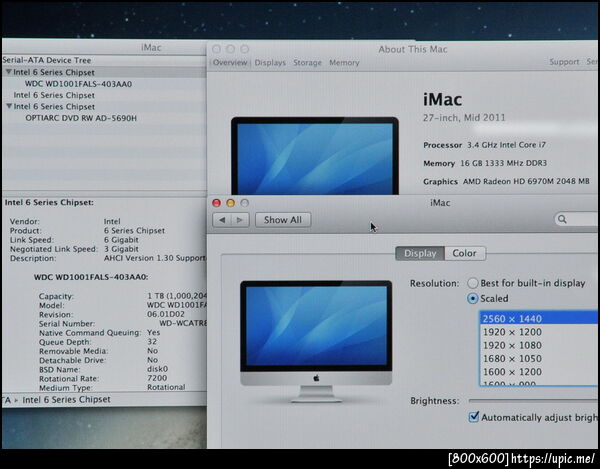
Task: Toggle Automatically adjust brightness checkbox
Action: 474,417
